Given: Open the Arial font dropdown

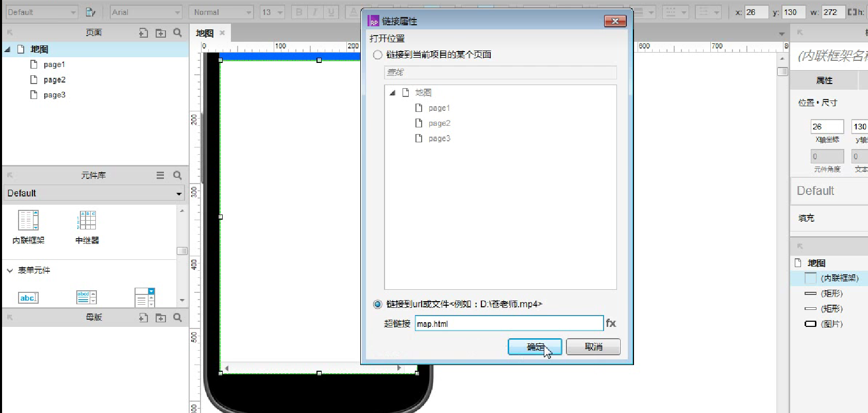Looking at the screenshot, I should click(146, 12).
